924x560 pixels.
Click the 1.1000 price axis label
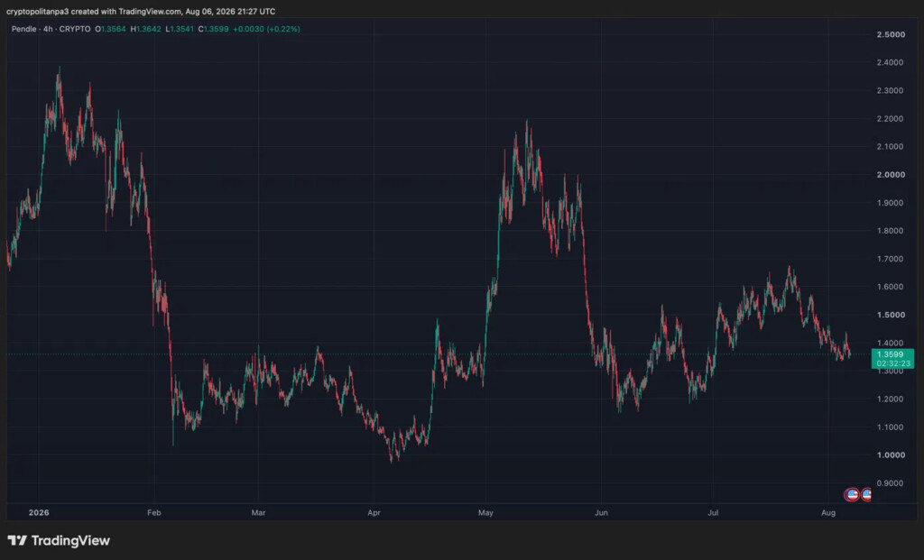891,427
